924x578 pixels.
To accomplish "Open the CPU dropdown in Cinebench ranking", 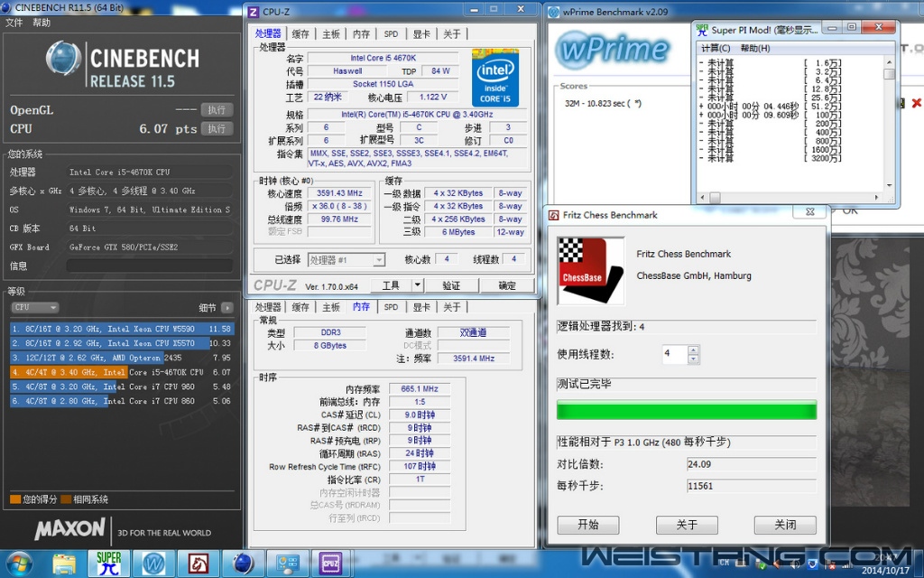I will click(x=34, y=307).
